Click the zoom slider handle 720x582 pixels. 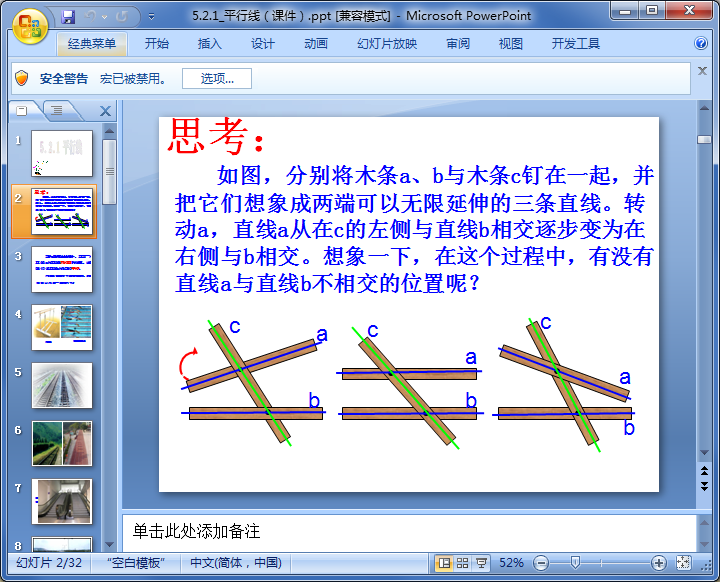(575, 563)
